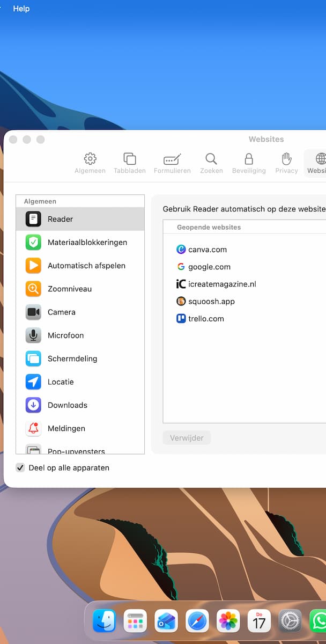
Task: Select Camera in the sidebar
Action: [x=80, y=312]
